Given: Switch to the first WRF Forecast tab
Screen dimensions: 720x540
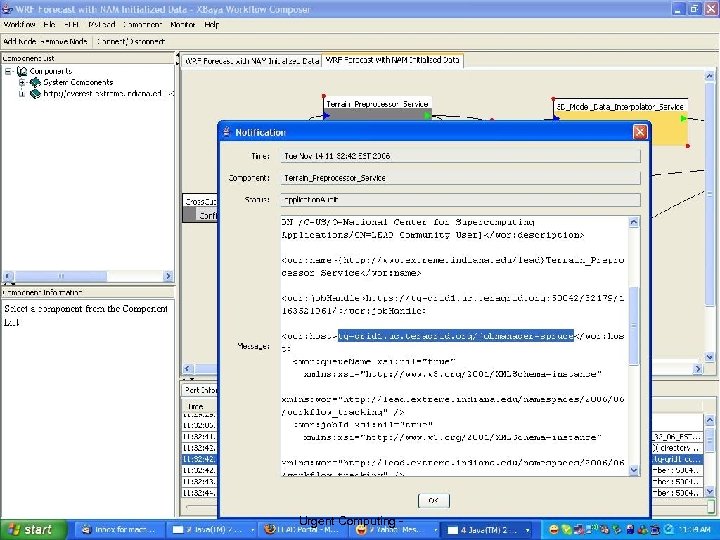Looking at the screenshot, I should click(250, 60).
